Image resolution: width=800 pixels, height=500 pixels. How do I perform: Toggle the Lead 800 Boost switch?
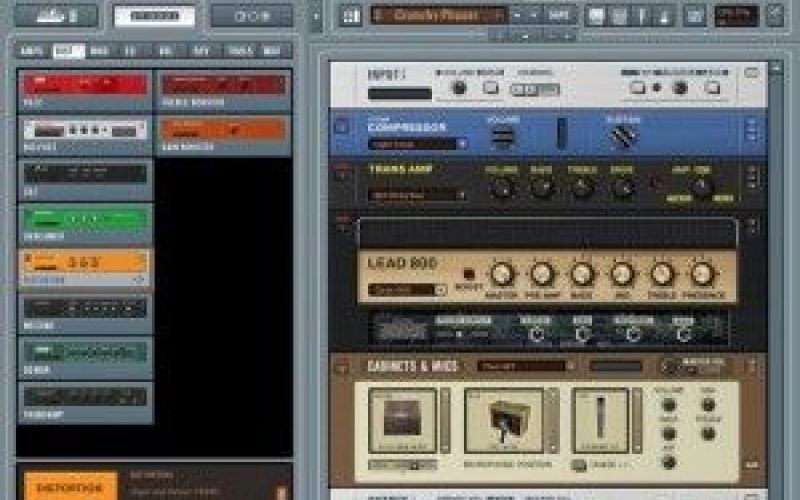[467, 274]
